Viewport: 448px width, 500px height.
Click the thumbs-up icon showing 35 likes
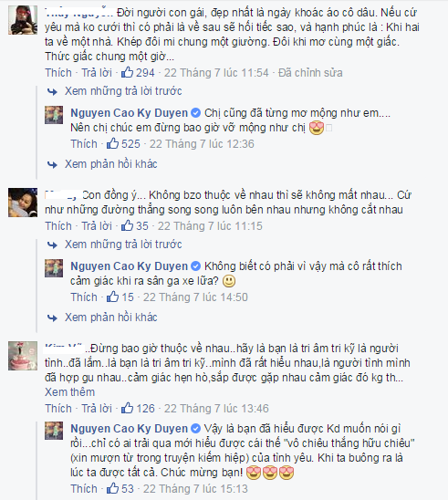click(127, 225)
